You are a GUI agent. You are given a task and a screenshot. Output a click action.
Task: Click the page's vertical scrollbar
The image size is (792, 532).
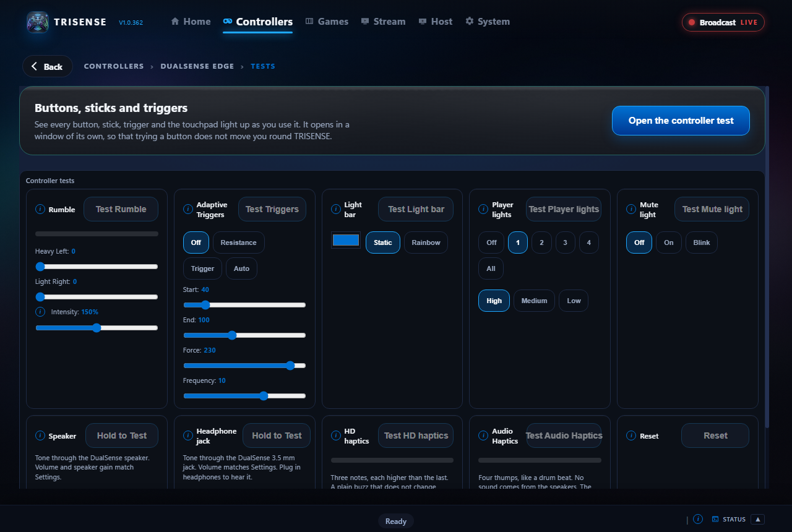(x=767, y=257)
